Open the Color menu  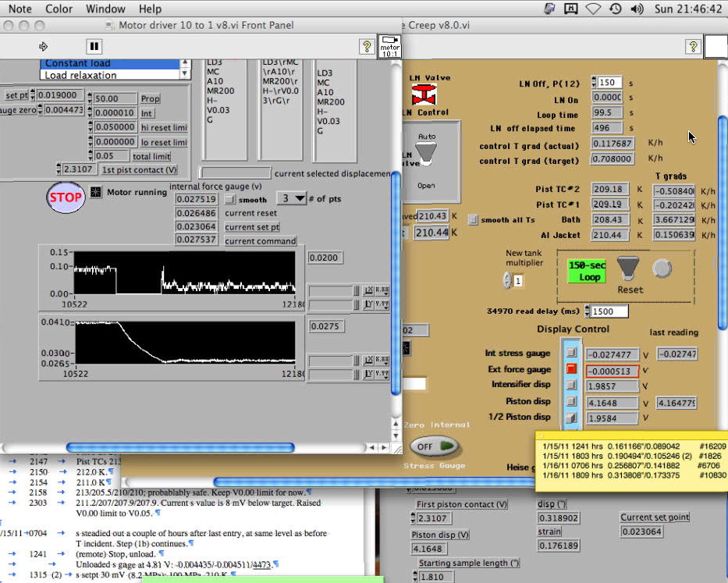pos(59,9)
